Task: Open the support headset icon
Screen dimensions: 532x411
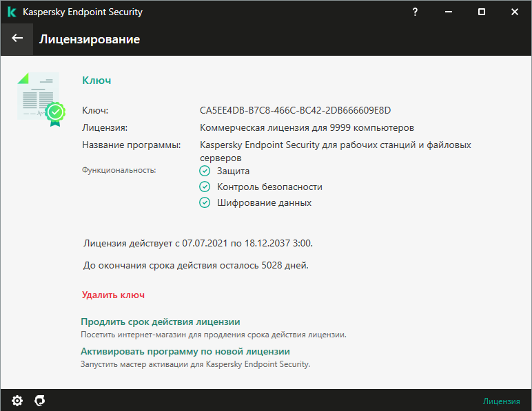Action: (x=40, y=401)
